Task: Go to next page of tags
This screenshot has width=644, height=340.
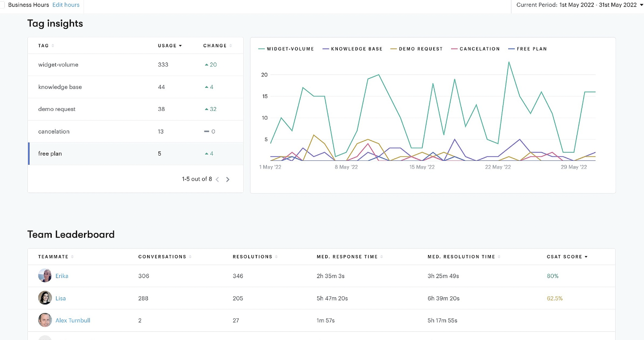Action: (x=228, y=180)
